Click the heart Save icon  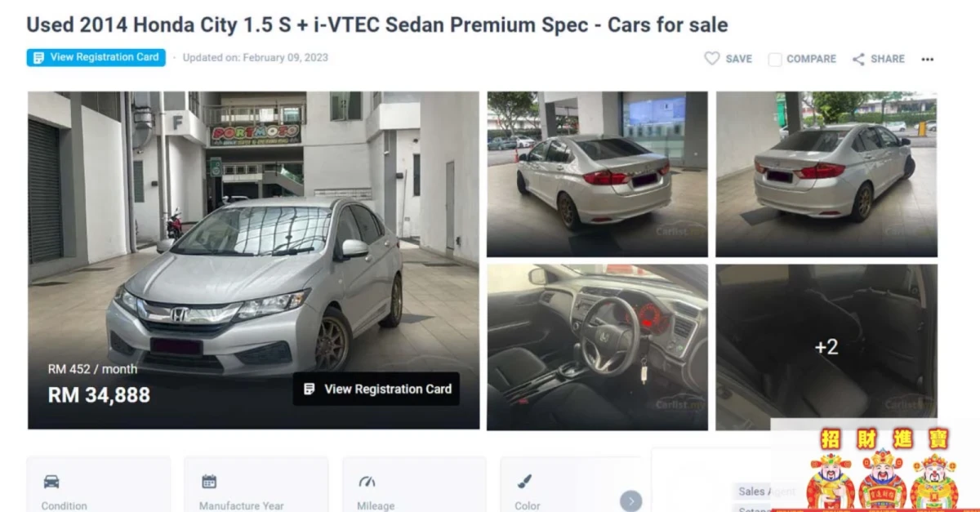coord(712,59)
